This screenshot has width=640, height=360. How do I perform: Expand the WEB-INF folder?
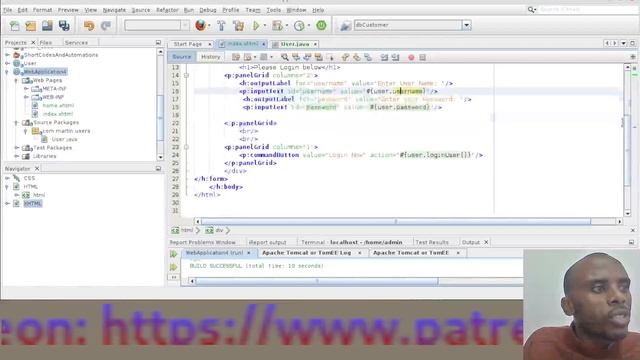(26, 97)
